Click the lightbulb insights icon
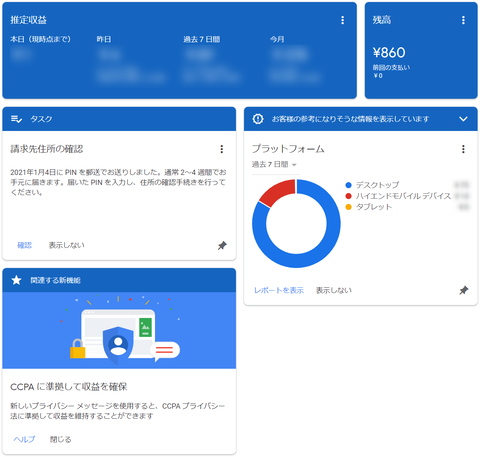Screen dimensions: 480x457 tap(258, 119)
